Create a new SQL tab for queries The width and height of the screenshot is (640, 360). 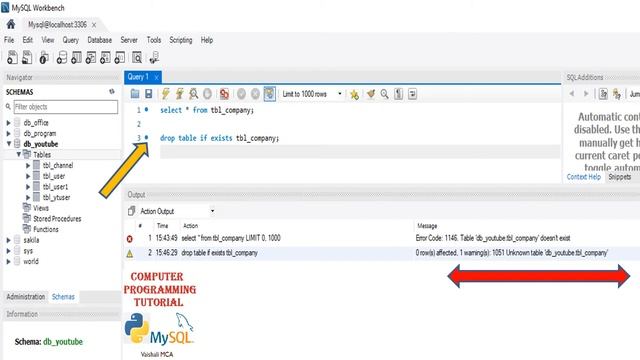pos(12,58)
